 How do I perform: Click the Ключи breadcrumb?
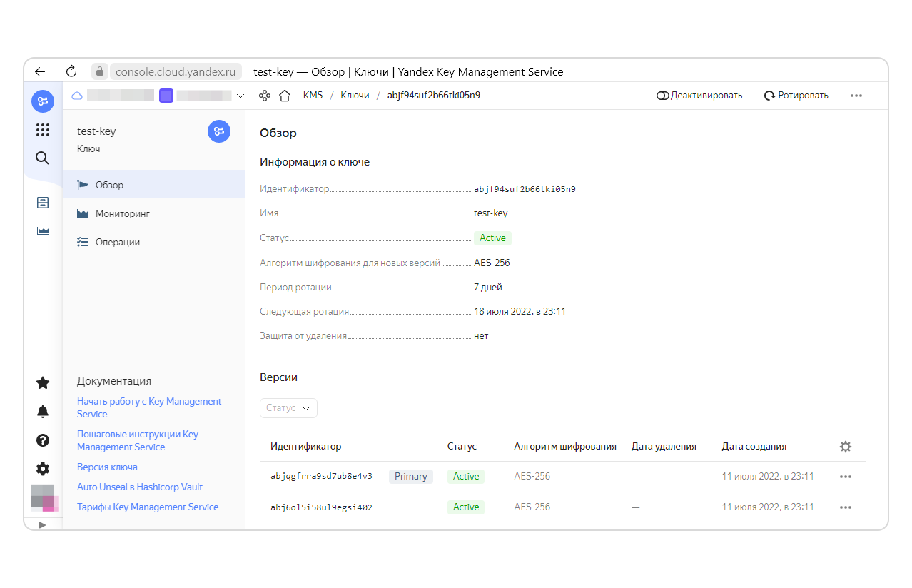pyautogui.click(x=355, y=96)
